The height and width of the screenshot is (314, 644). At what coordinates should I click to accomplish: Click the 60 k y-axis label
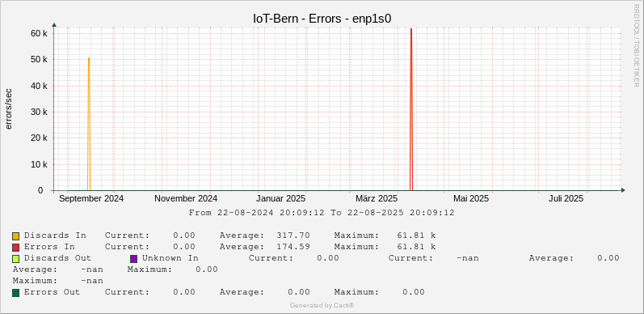tap(40, 33)
